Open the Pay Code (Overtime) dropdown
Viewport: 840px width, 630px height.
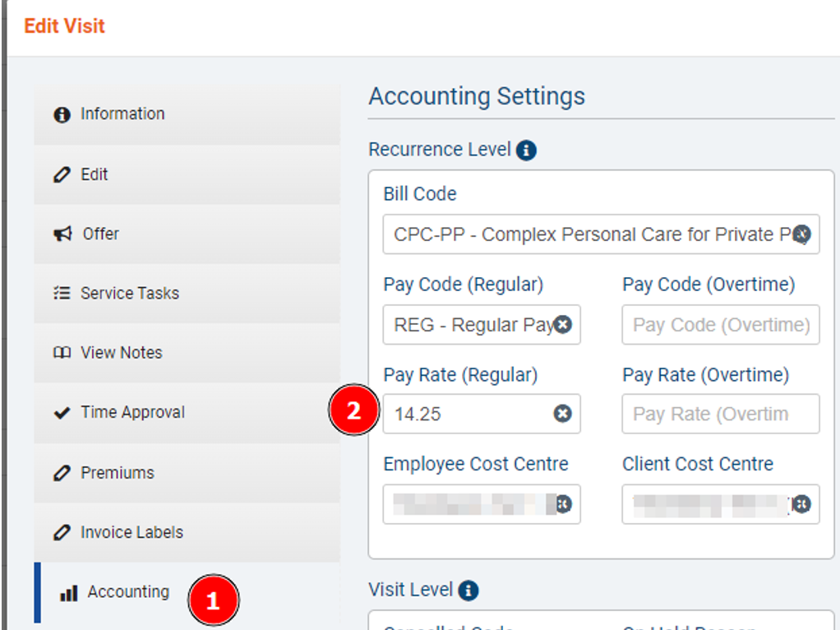(x=720, y=325)
